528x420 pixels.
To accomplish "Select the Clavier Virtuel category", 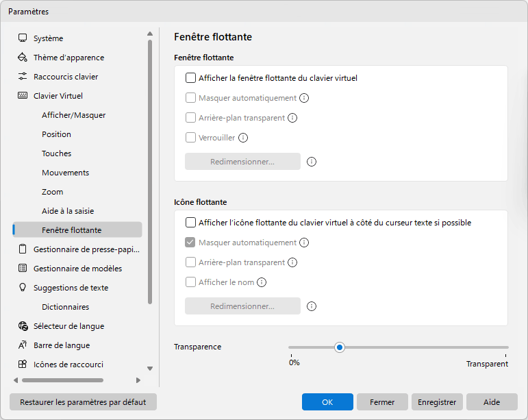I will click(x=77, y=96).
